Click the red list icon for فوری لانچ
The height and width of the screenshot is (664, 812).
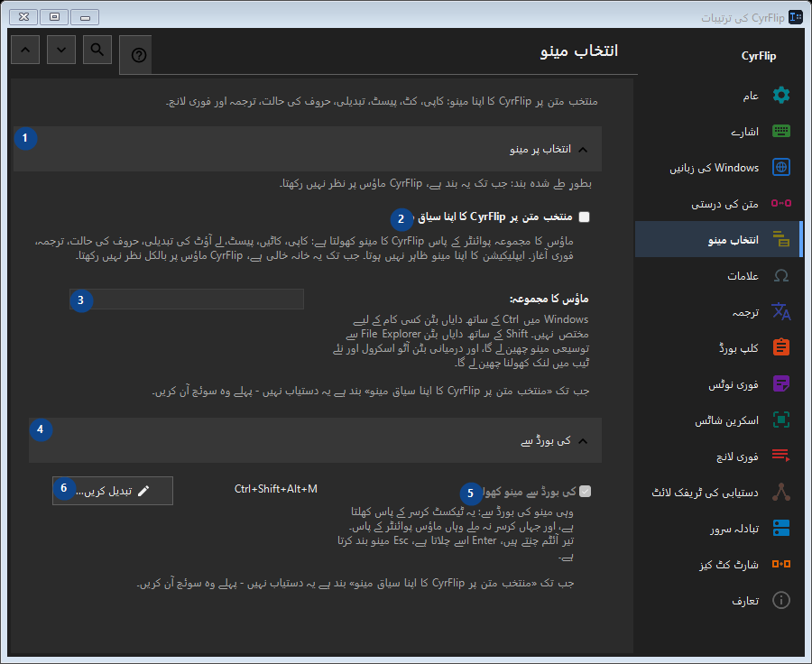point(781,456)
